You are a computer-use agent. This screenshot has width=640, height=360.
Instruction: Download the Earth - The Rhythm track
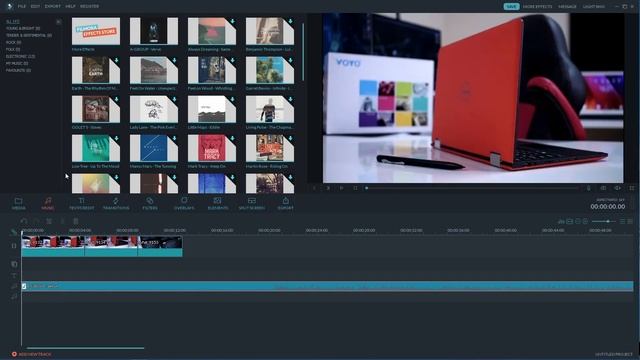(x=116, y=60)
